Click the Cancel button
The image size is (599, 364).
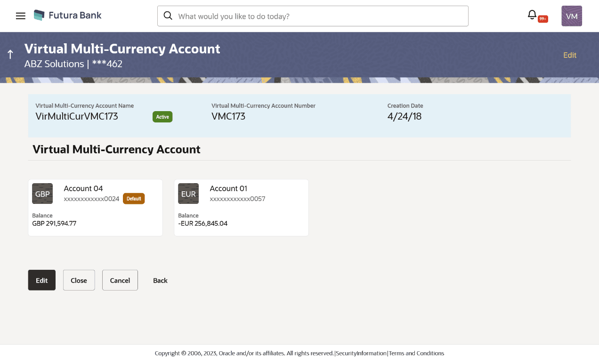(x=120, y=280)
